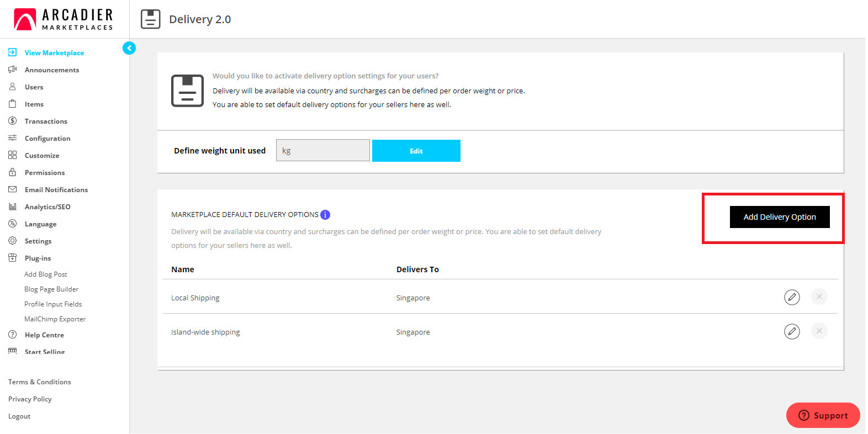Viewport: 868px width, 434px height.
Task: Expand the Configuration menu
Action: tap(47, 139)
